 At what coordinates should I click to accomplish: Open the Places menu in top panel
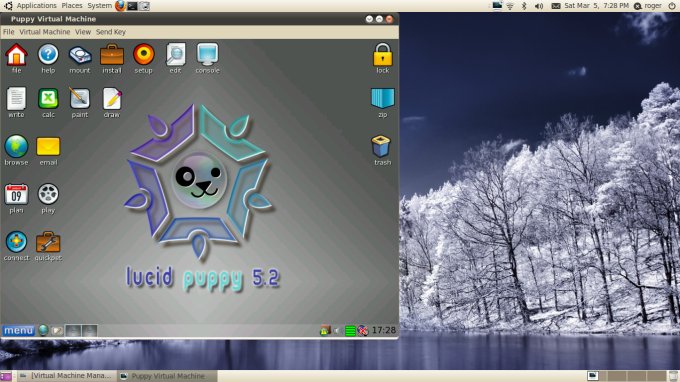[72, 6]
